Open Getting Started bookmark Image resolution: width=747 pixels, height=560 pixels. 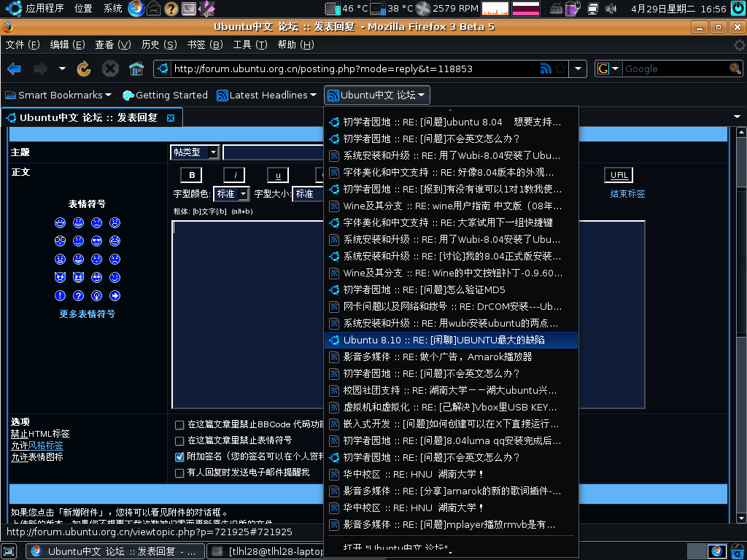click(165, 96)
